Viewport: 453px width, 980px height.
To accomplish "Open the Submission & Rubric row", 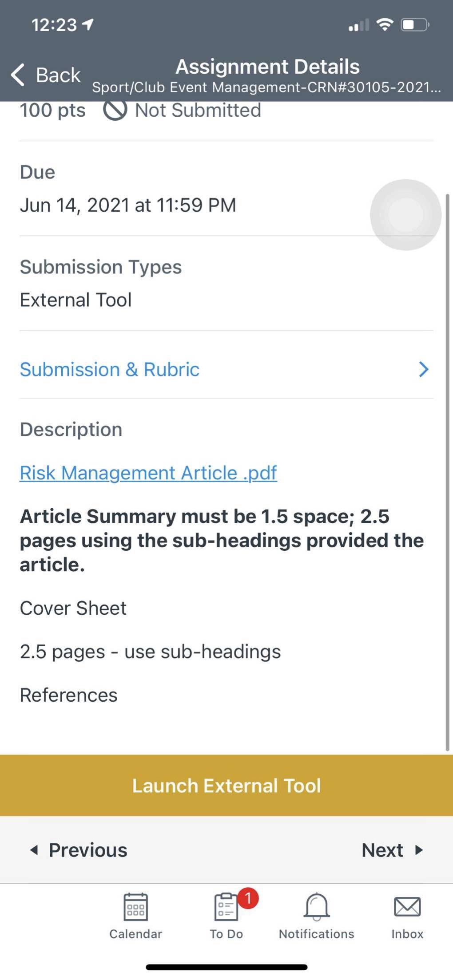I will click(x=226, y=369).
